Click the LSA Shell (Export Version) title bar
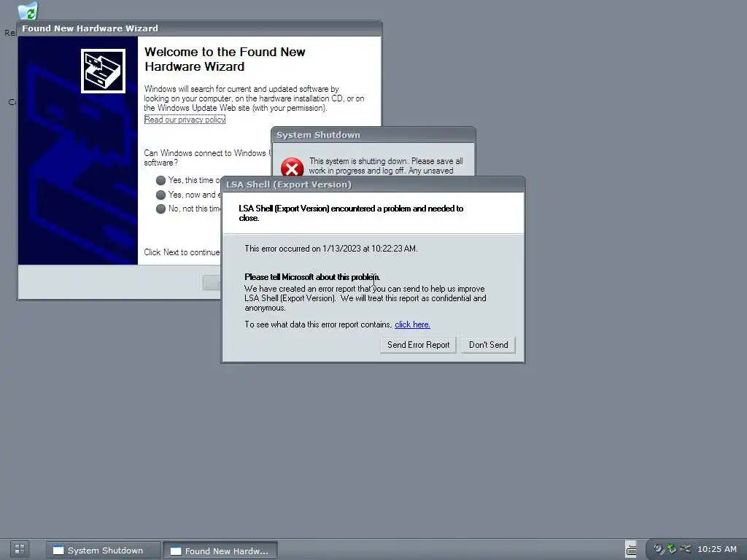The width and height of the screenshot is (747, 560). [x=373, y=184]
